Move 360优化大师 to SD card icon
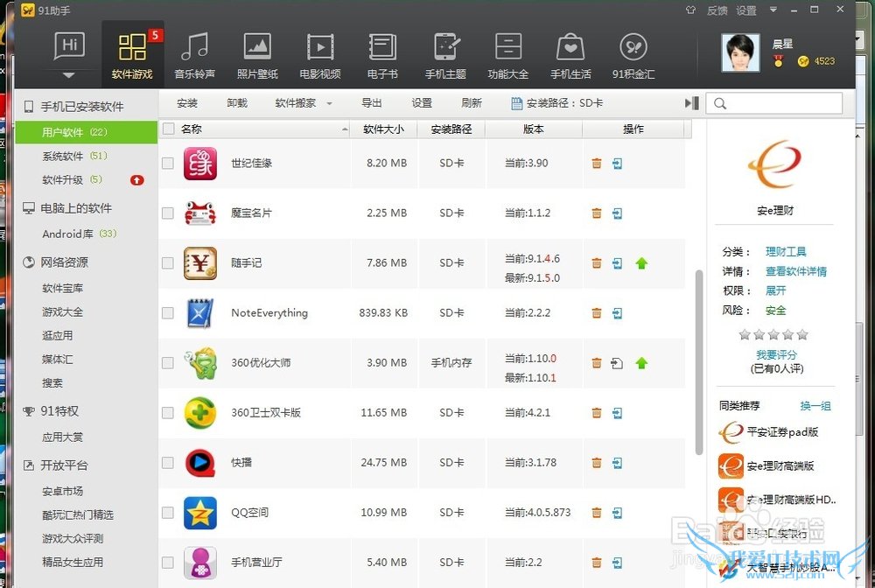 617,363
